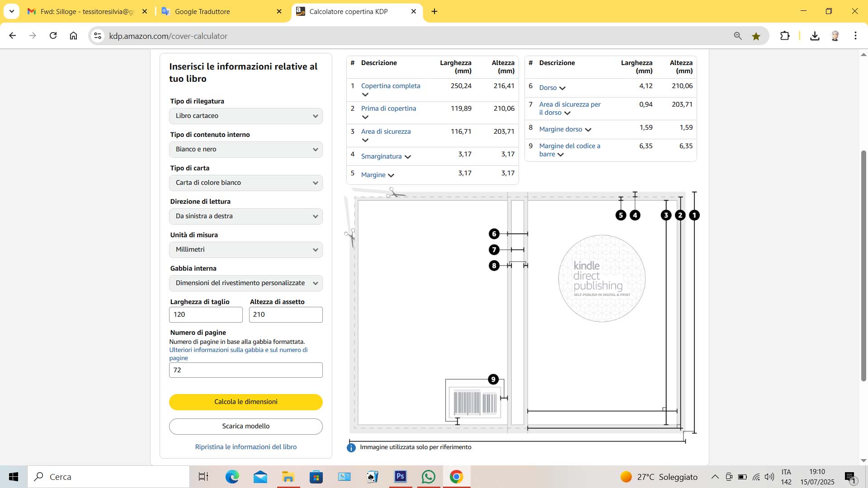
Task: Open Photoshop from the taskbar
Action: (x=400, y=477)
